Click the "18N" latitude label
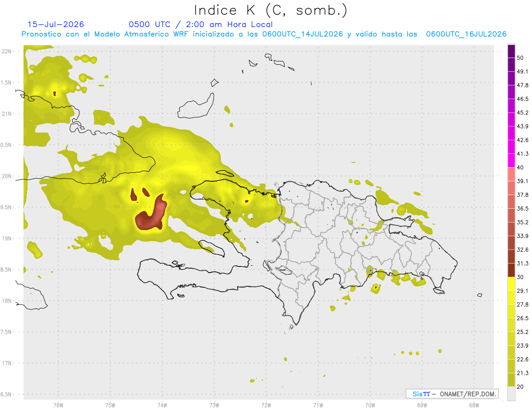 (x=6, y=301)
